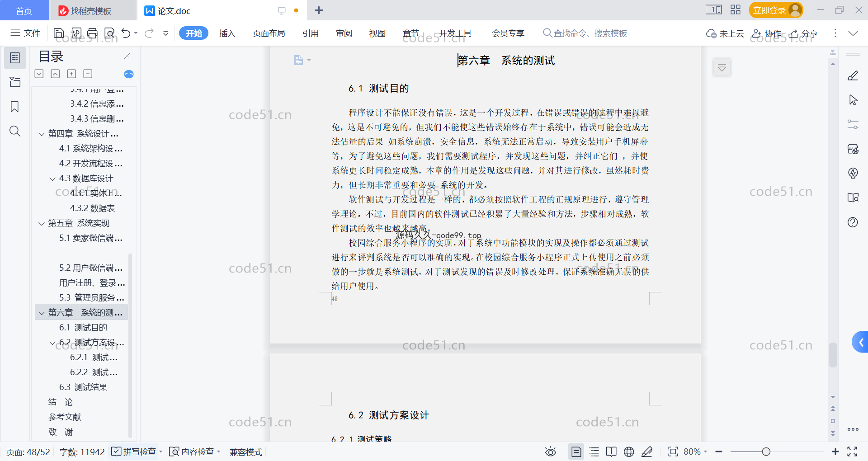Viewport: 868px width, 461px height.
Task: Click the blue smart TOC icon in outline panel
Action: [129, 74]
